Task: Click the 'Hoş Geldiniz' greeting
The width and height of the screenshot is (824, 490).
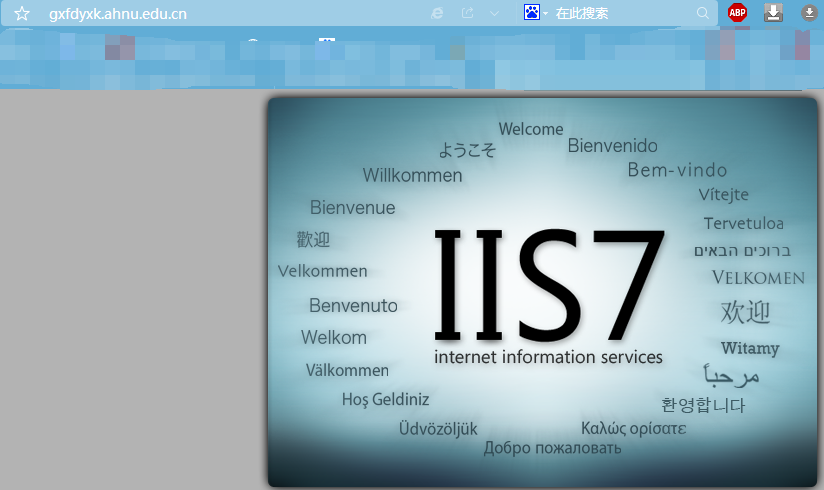Action: 385,400
